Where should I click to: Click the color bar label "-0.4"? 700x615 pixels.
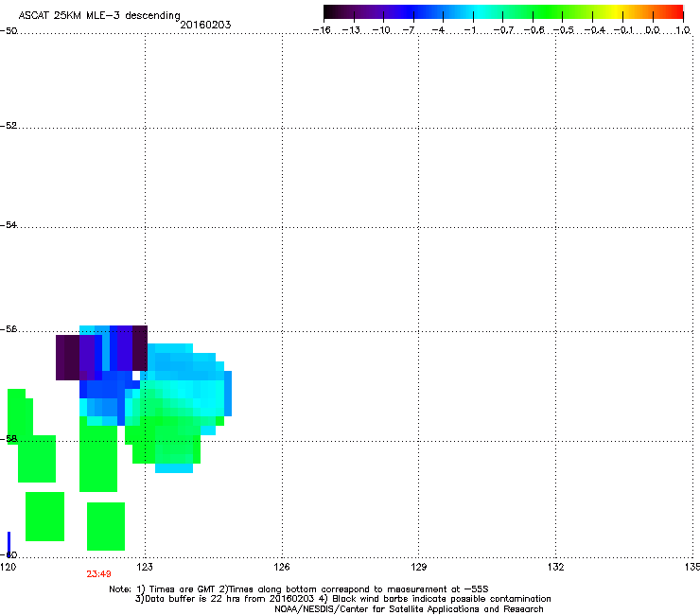pos(595,30)
